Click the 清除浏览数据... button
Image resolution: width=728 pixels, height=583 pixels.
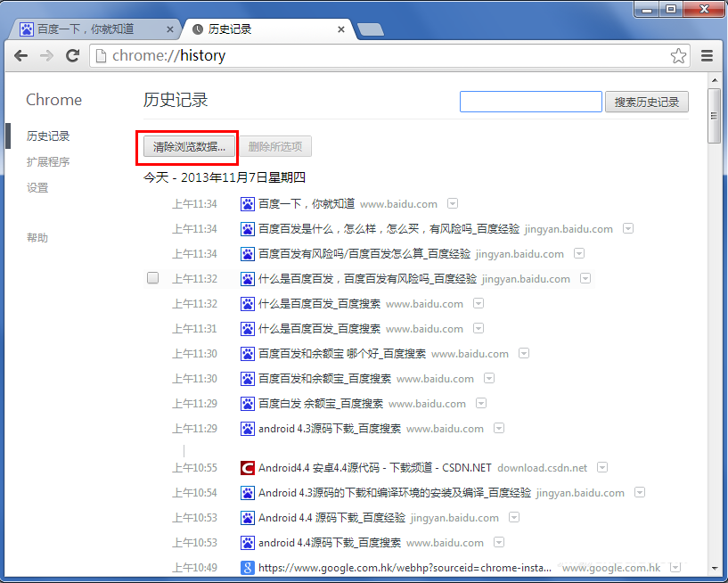click(x=189, y=147)
